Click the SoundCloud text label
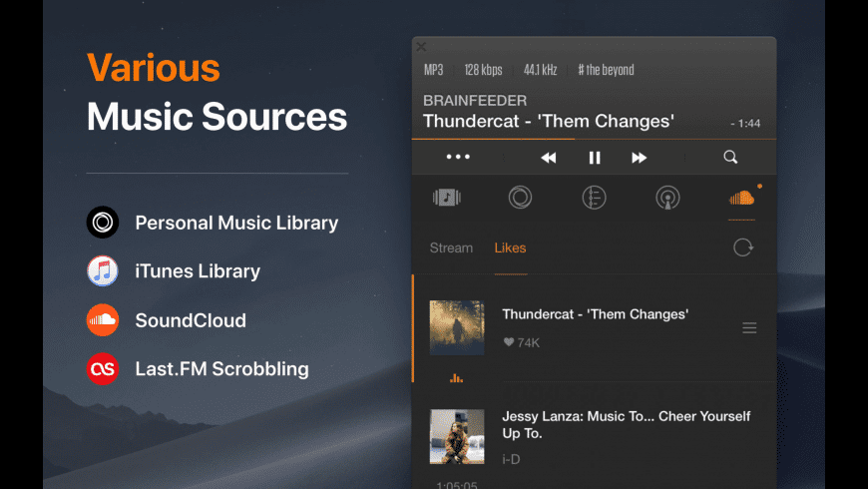Image resolution: width=868 pixels, height=489 pixels. coord(191,320)
